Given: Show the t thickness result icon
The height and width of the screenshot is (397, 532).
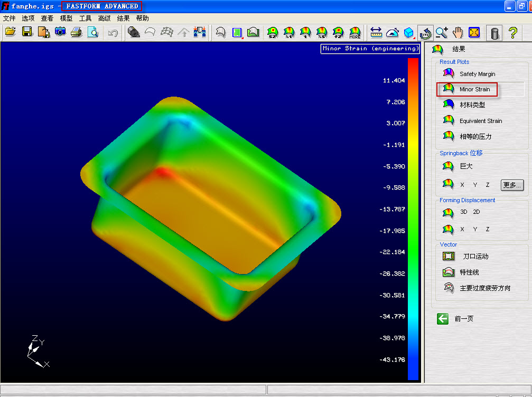Looking at the screenshot, I should [305, 33].
